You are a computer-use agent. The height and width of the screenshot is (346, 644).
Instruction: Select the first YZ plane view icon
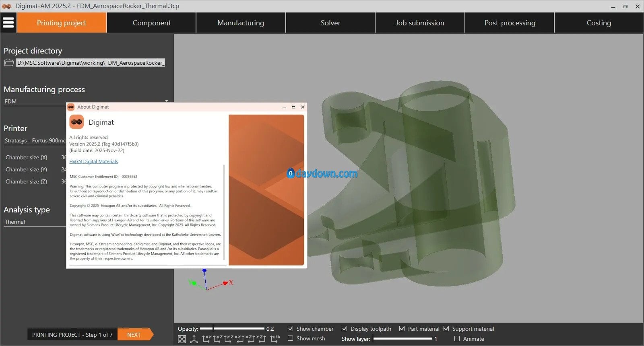pyautogui.click(x=228, y=339)
